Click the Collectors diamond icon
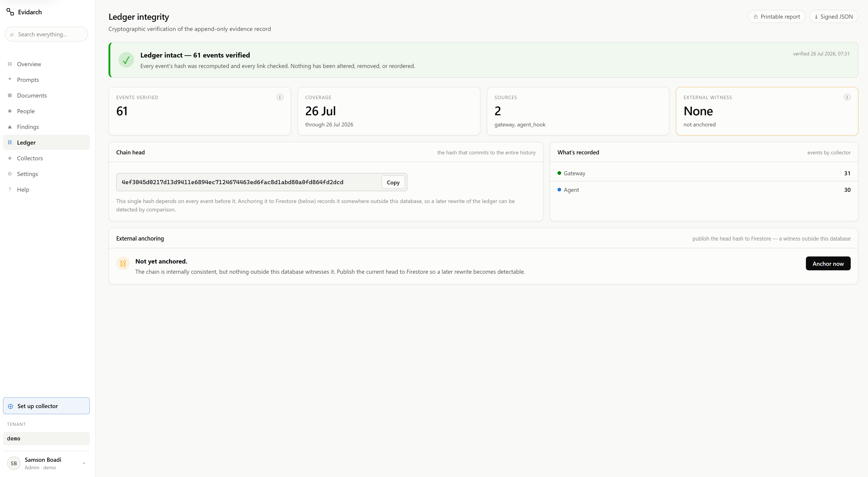The width and height of the screenshot is (868, 477). [10, 158]
